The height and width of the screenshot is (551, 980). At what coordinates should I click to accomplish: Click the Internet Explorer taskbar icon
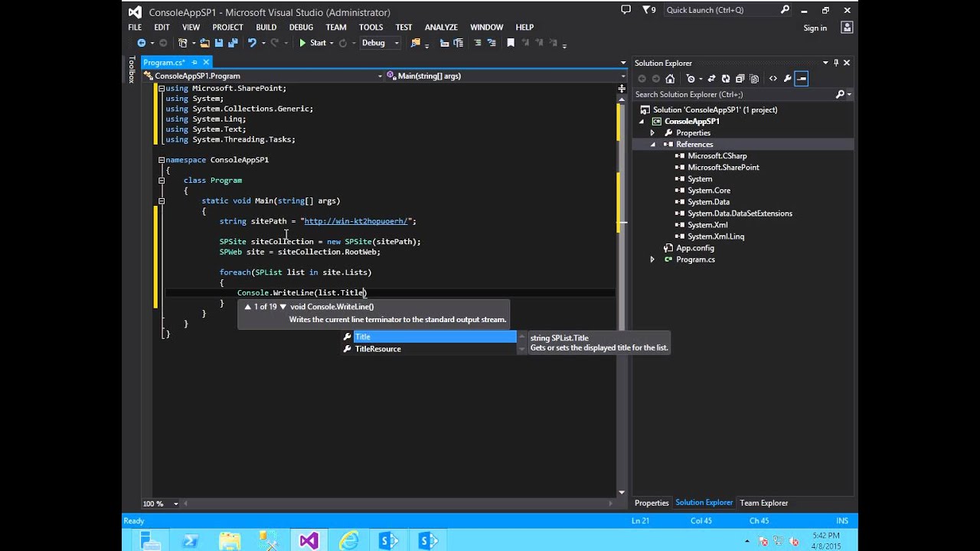coord(348,540)
